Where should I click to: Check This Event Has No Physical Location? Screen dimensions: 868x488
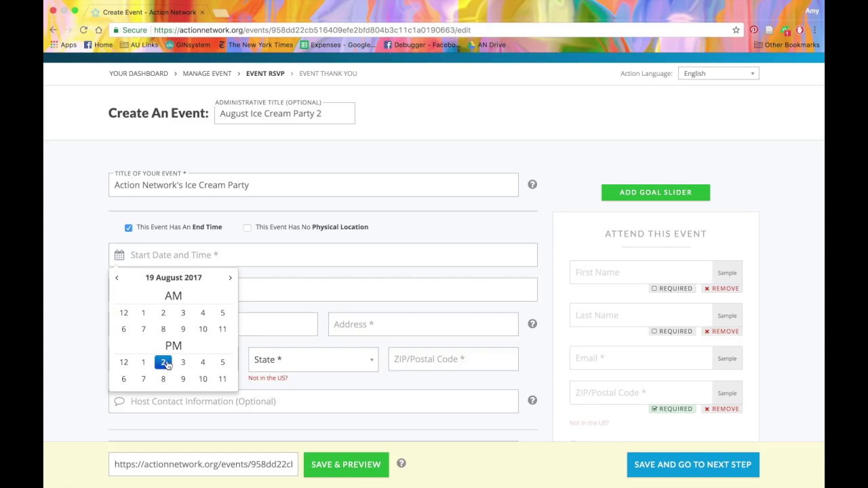point(248,228)
